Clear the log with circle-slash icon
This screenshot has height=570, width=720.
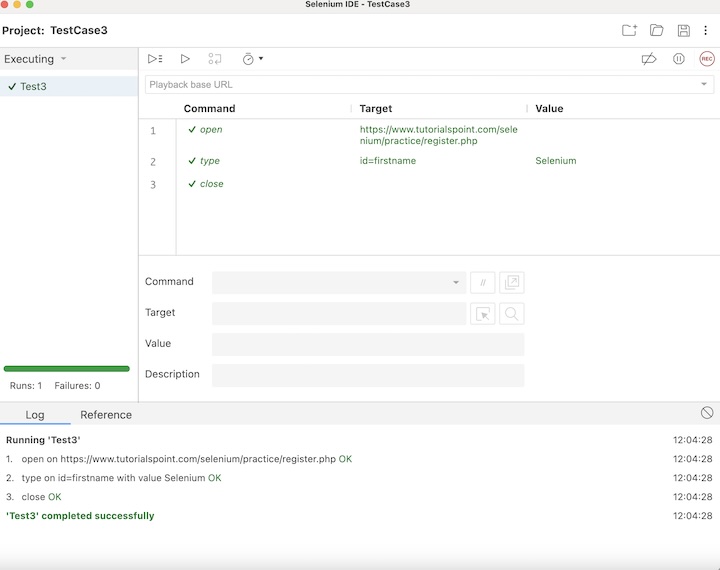click(707, 412)
